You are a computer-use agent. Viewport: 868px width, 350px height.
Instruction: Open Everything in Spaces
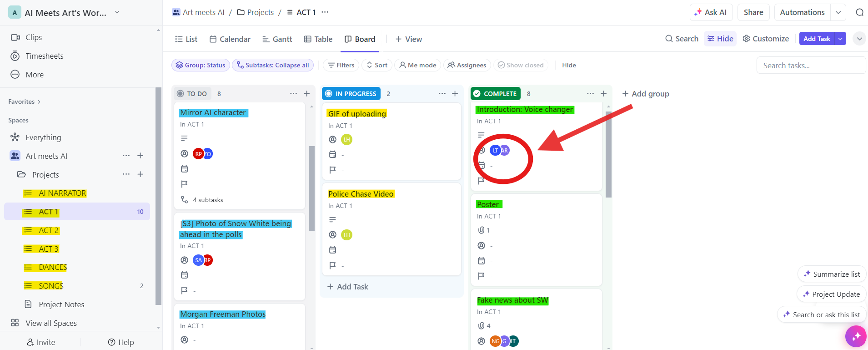[x=36, y=137]
